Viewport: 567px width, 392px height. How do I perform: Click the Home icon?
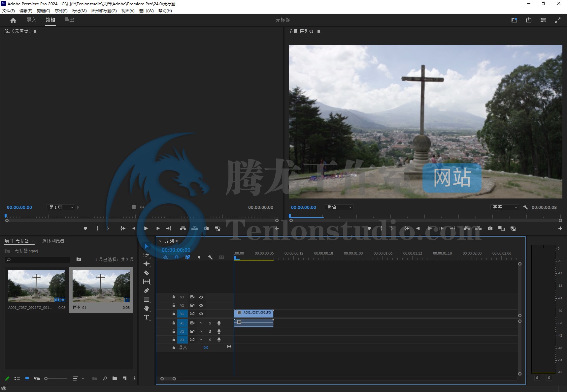(x=13, y=20)
